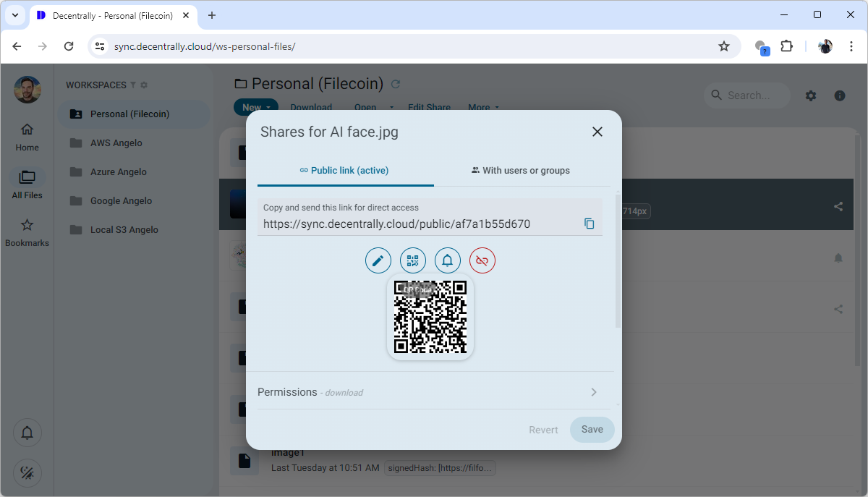Switch to With users or groups tab
The width and height of the screenshot is (868, 497).
(x=520, y=171)
